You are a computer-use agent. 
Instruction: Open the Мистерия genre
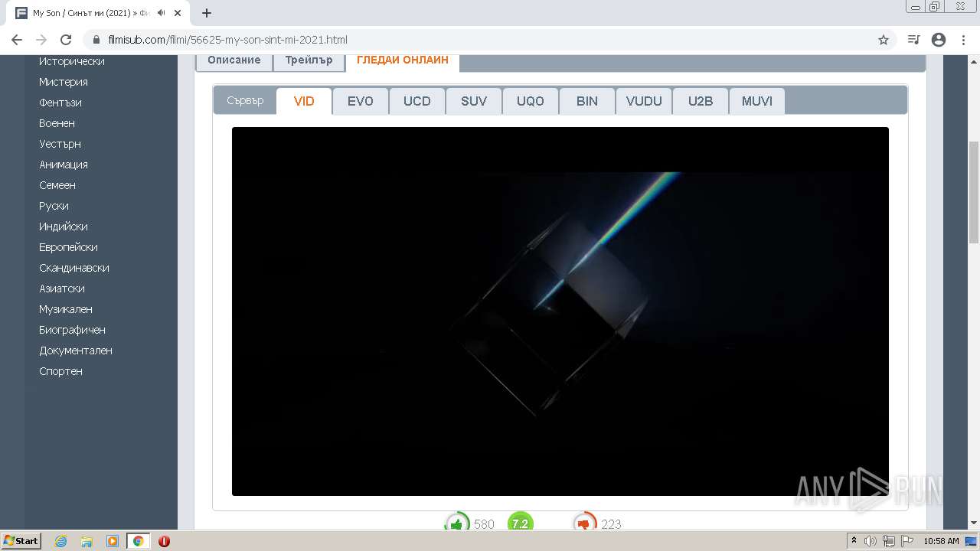pyautogui.click(x=64, y=82)
